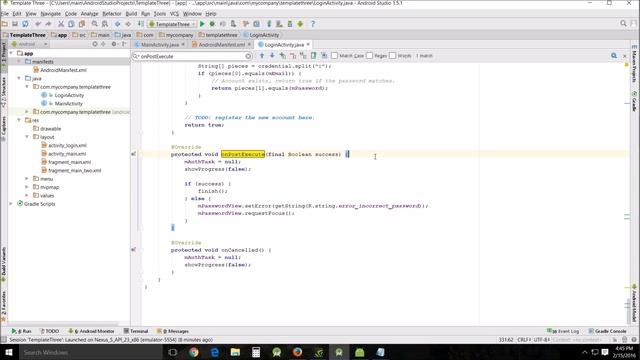Screen dimensions: 640x360
Task: Run the app with green play icon
Action: coord(202,24)
